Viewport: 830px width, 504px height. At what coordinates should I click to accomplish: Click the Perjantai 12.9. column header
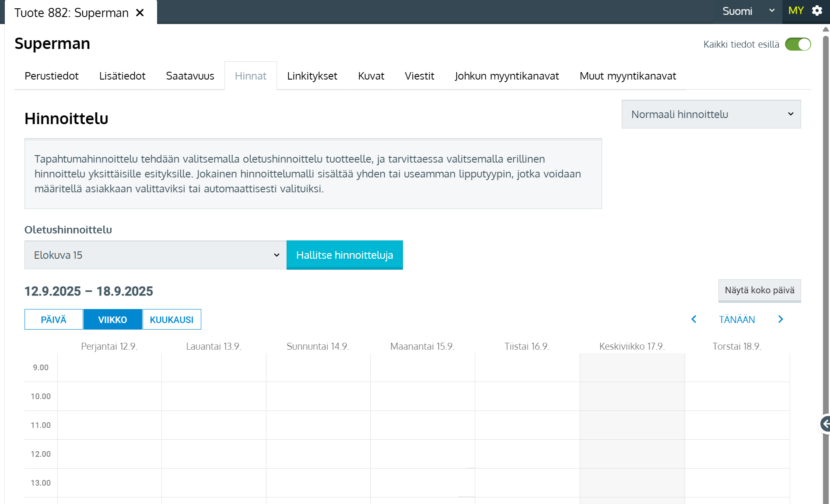(109, 346)
